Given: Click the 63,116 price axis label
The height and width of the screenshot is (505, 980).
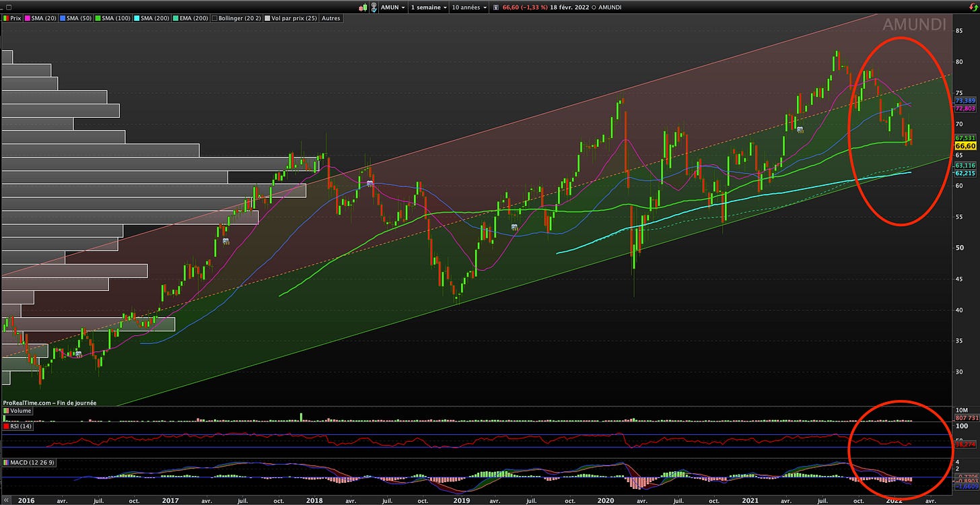Looking at the screenshot, I should 965,165.
